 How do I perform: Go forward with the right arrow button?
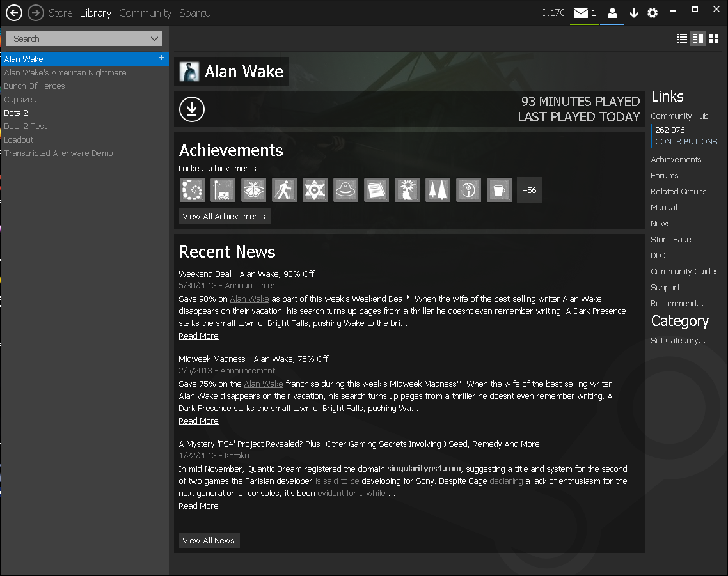coord(36,13)
